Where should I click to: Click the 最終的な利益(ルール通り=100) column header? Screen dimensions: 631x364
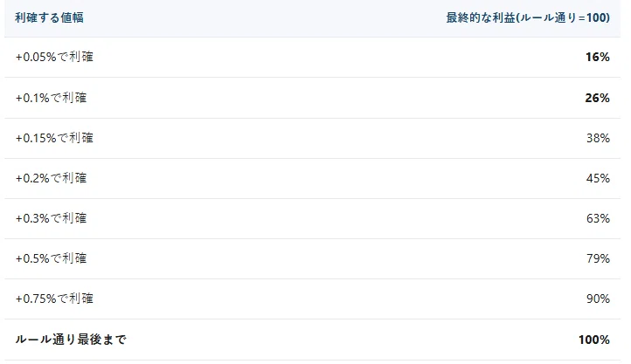tap(528, 17)
